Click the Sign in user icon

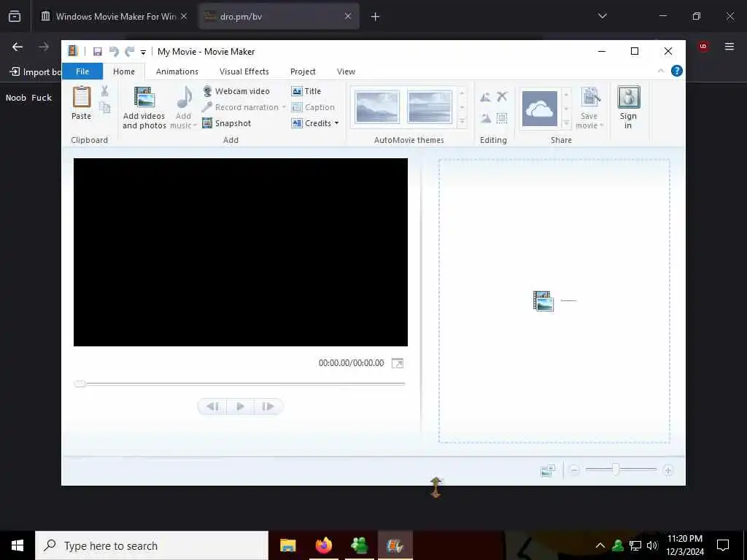(628, 97)
